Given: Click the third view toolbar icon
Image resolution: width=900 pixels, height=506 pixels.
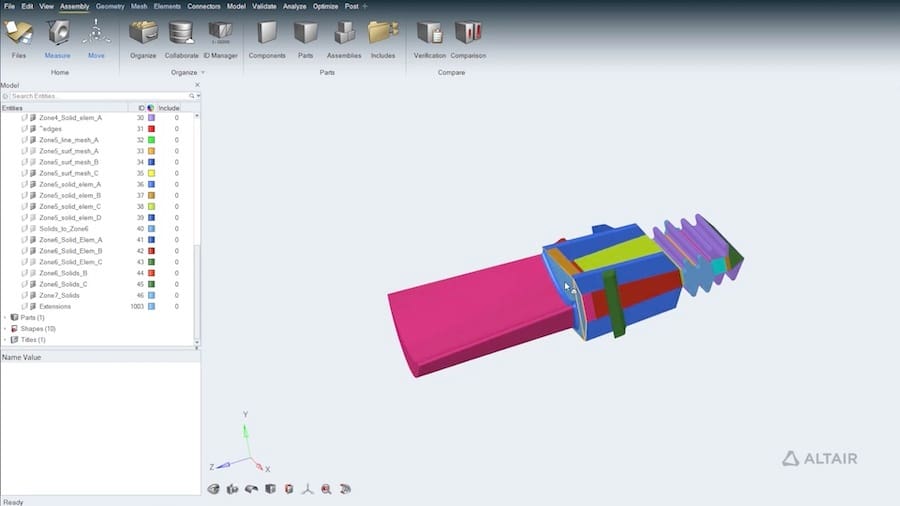Looking at the screenshot, I should coord(251,489).
